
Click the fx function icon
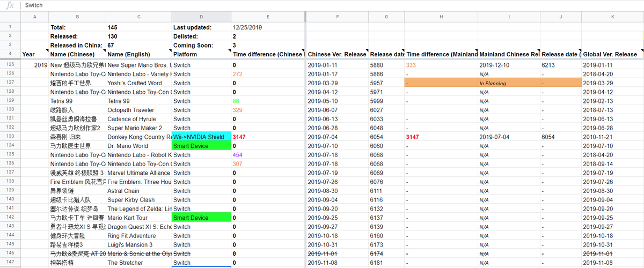[x=10, y=5]
